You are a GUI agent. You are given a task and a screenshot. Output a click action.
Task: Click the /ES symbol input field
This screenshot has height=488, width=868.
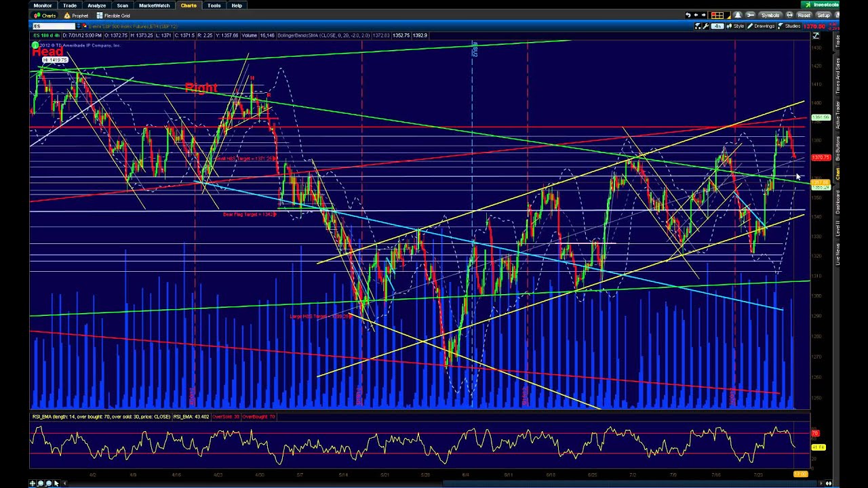pyautogui.click(x=53, y=26)
